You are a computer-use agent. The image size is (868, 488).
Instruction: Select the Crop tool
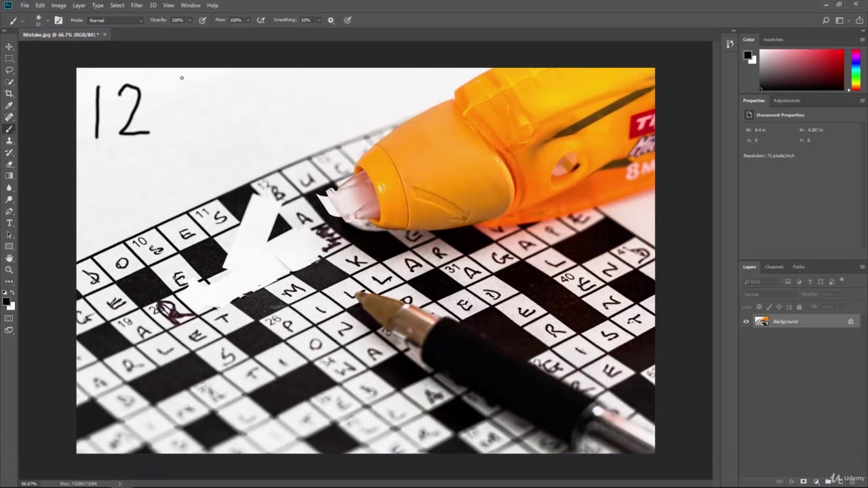tap(9, 94)
